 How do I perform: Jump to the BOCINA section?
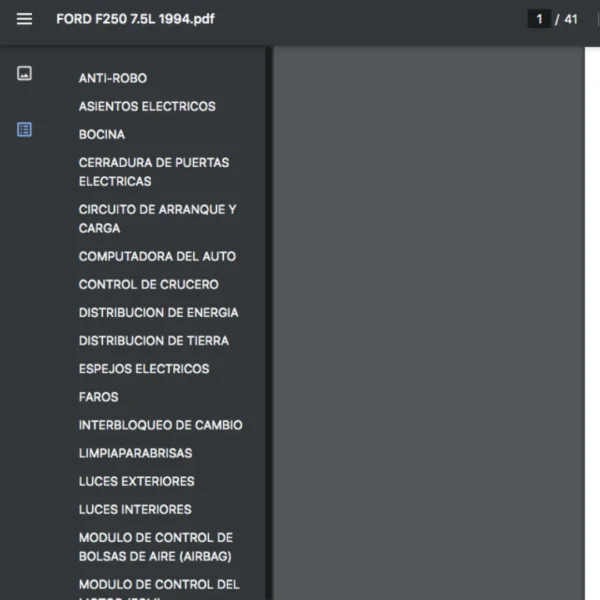coord(102,134)
